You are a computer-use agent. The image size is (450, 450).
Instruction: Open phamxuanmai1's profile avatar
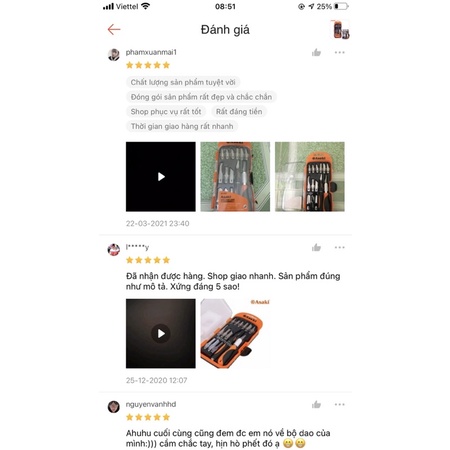point(114,55)
